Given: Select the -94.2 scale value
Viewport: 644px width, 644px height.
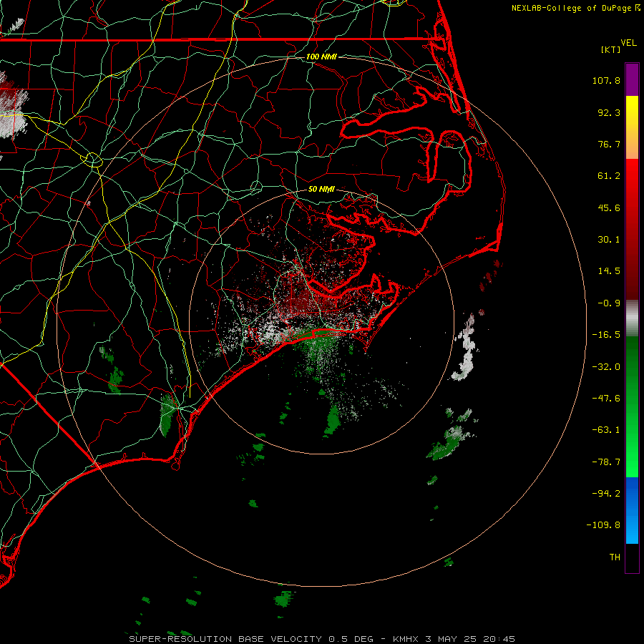Looking at the screenshot, I should coord(606,493).
